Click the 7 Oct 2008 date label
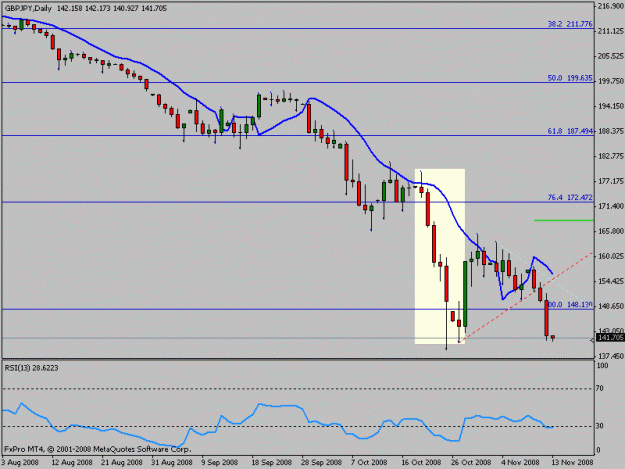 pyautogui.click(x=369, y=462)
